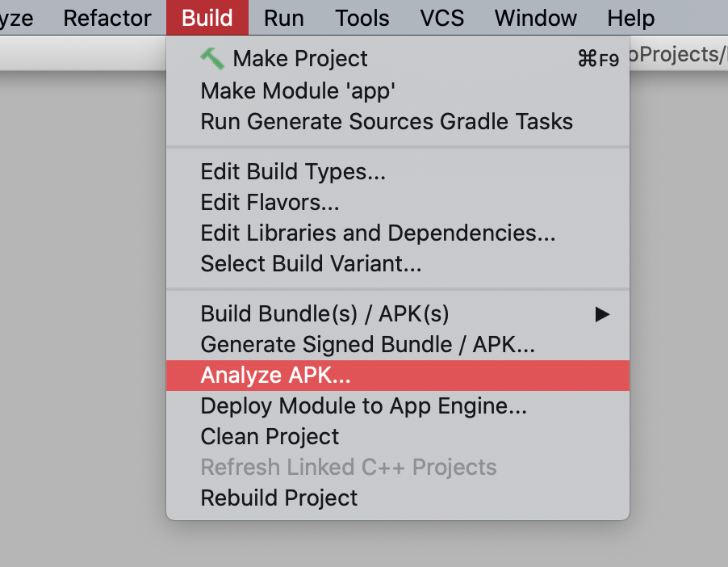The image size is (728, 567).
Task: Select Analyze APK... menu entry
Action: point(276,376)
